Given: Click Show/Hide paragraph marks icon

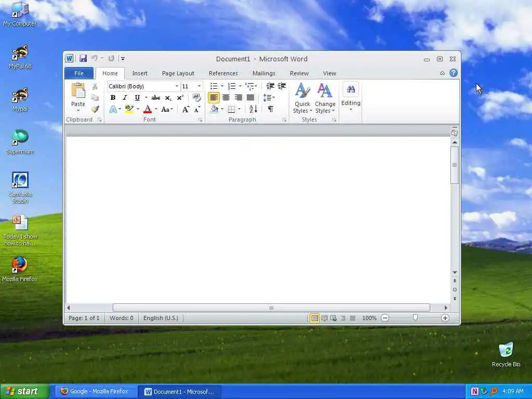Looking at the screenshot, I should [270, 109].
